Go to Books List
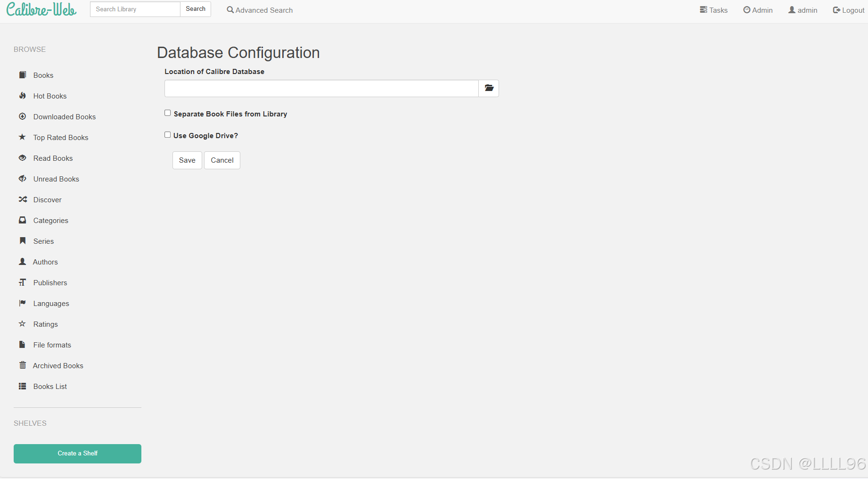 [50, 386]
